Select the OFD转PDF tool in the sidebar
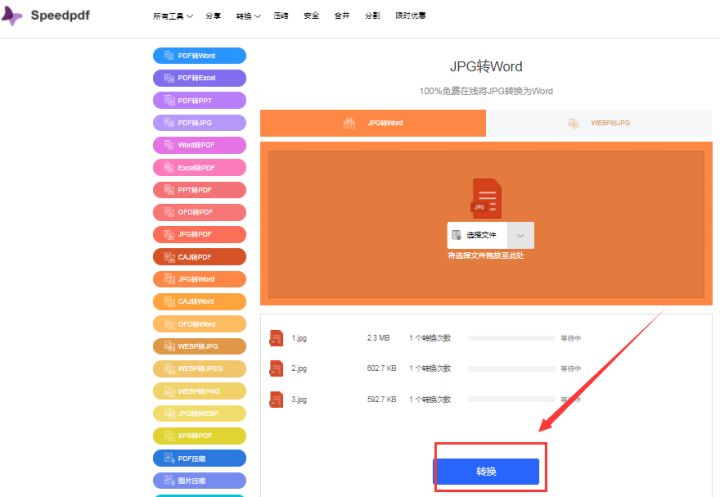The width and height of the screenshot is (720, 497). [x=199, y=212]
